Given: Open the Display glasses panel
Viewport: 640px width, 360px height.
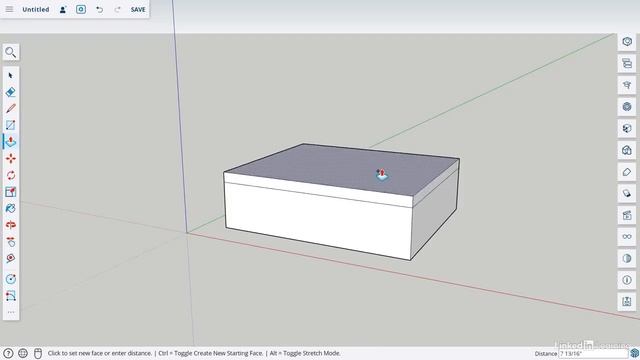Looking at the screenshot, I should tap(627, 237).
